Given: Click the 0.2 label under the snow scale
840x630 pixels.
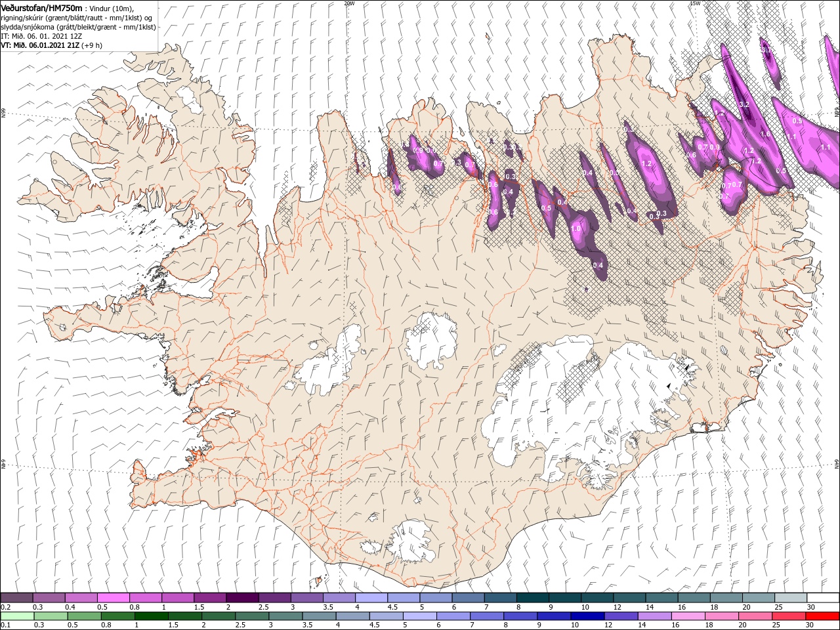Looking at the screenshot, I should pos(6,607).
